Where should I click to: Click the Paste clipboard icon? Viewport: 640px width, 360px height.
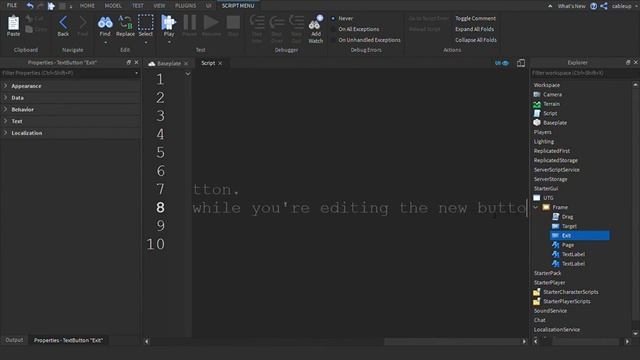click(x=13, y=24)
